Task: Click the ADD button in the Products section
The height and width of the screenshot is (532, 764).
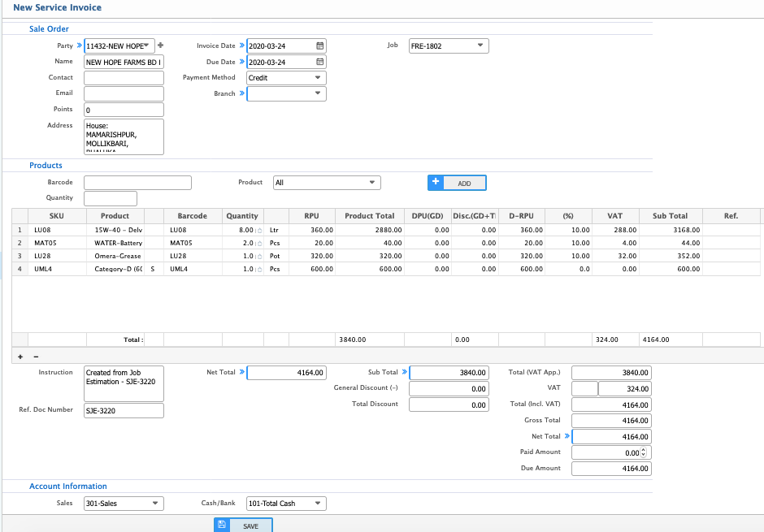Action: tap(463, 182)
